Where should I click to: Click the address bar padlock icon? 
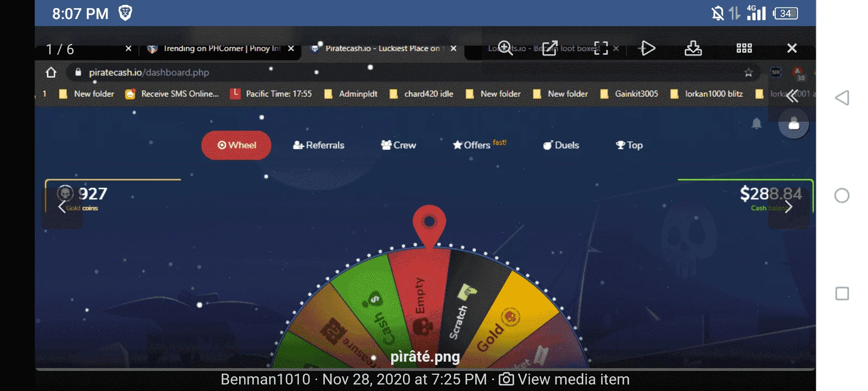[78, 72]
